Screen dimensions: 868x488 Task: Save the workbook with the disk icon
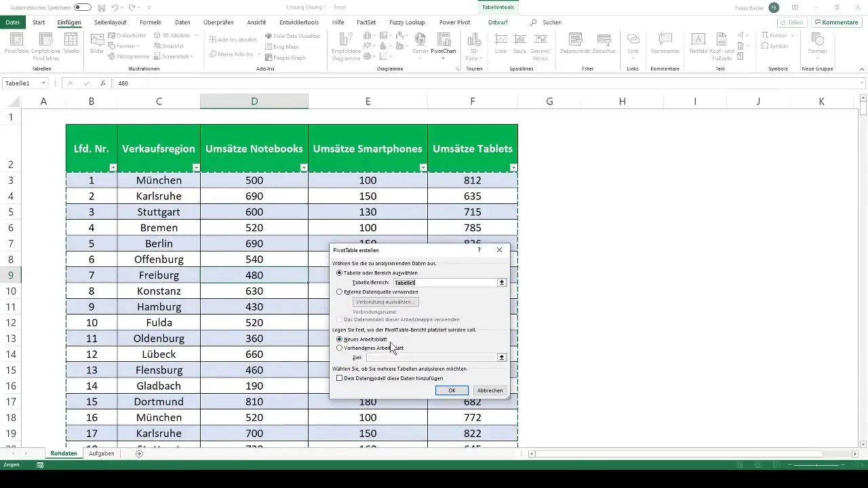pos(101,7)
